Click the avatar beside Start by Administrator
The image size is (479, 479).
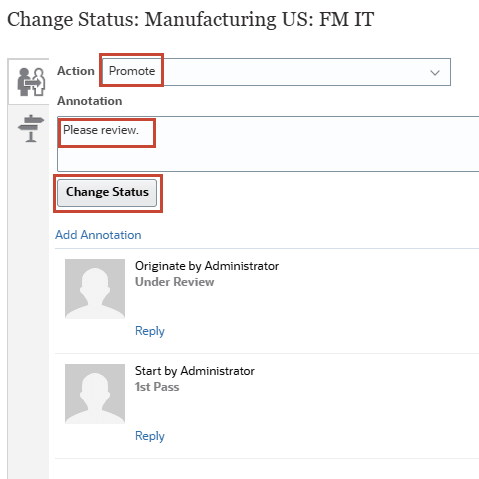tap(95, 394)
